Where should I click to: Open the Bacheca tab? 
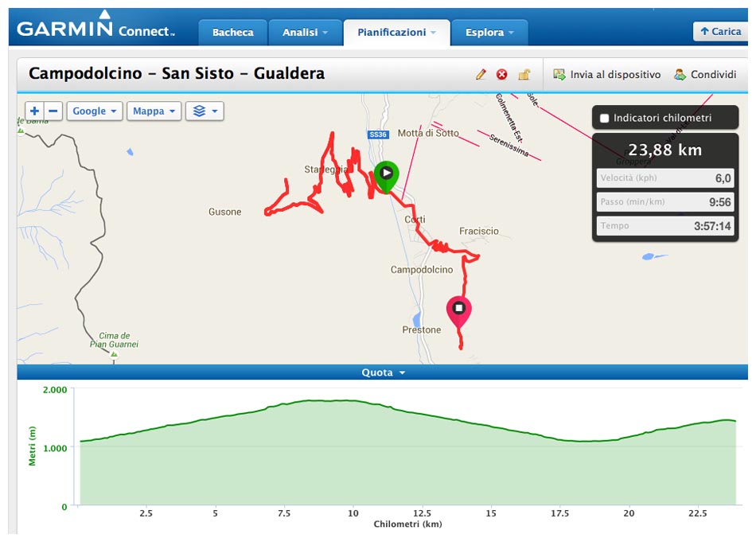coord(233,33)
